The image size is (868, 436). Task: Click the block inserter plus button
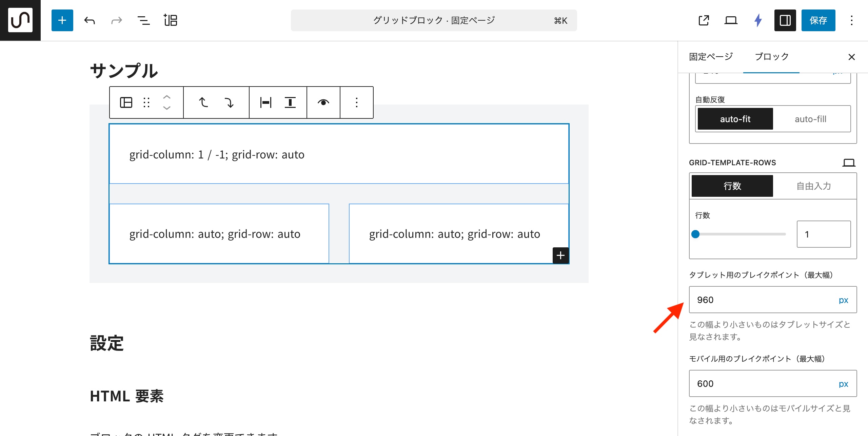62,20
